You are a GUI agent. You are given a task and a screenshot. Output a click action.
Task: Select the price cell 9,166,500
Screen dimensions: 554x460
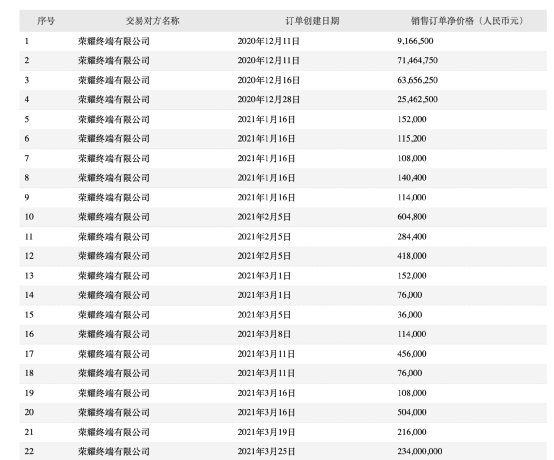pos(415,41)
